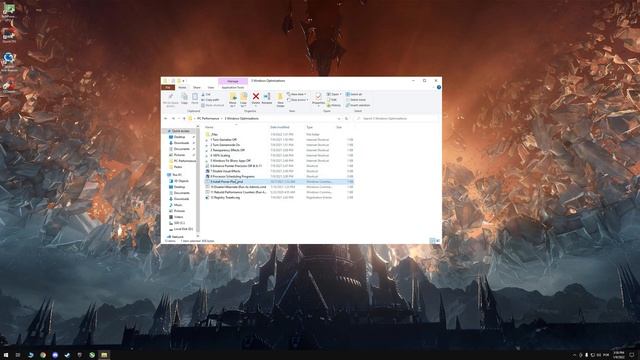This screenshot has height=360, width=640.
Task: Click Edit in the Open group
Action: point(332,100)
